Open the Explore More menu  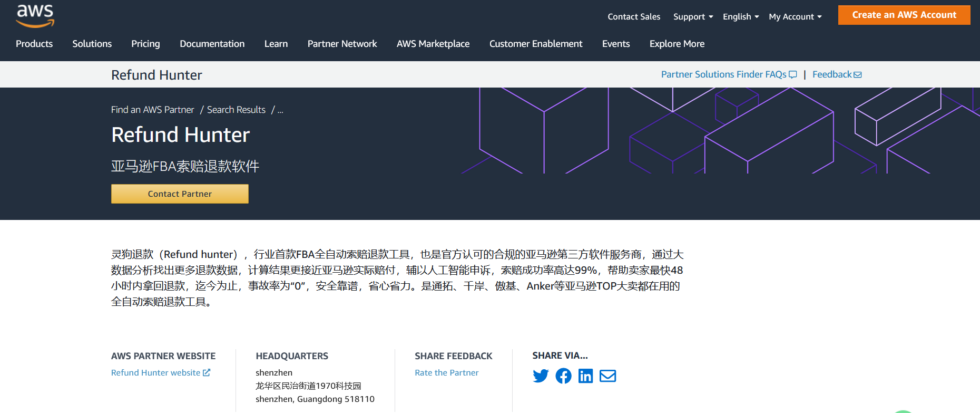tap(677, 44)
